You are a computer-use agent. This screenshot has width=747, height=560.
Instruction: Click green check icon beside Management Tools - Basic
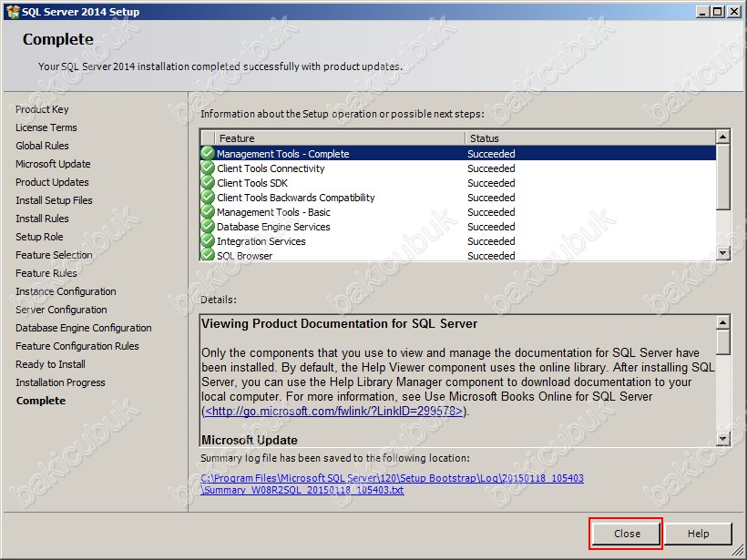[x=208, y=212]
